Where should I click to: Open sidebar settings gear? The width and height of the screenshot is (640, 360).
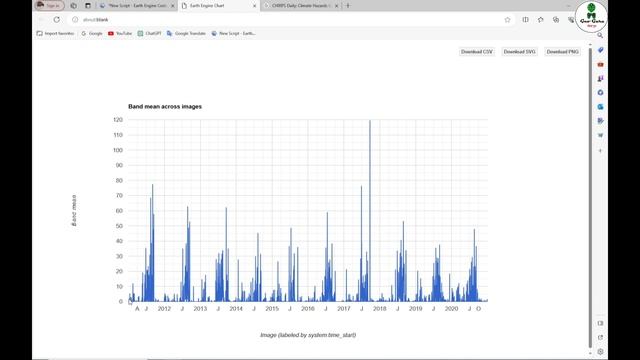click(x=600, y=351)
